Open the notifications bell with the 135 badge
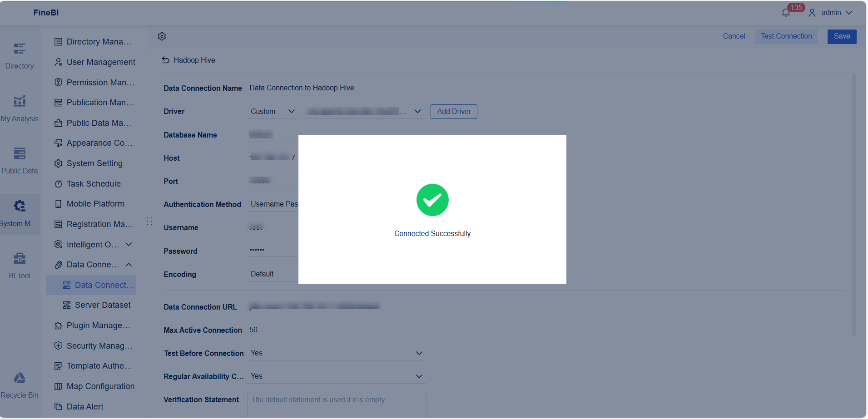This screenshot has height=419, width=868. (x=786, y=13)
